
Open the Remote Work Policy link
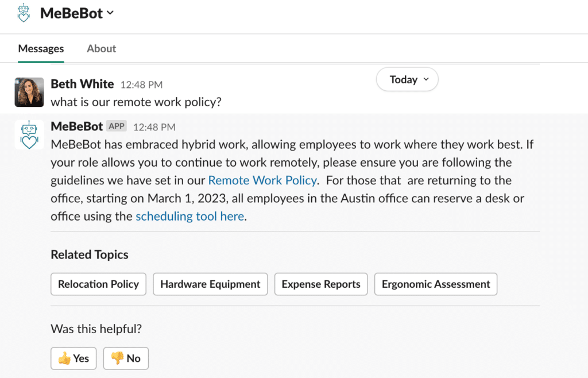[x=262, y=180]
